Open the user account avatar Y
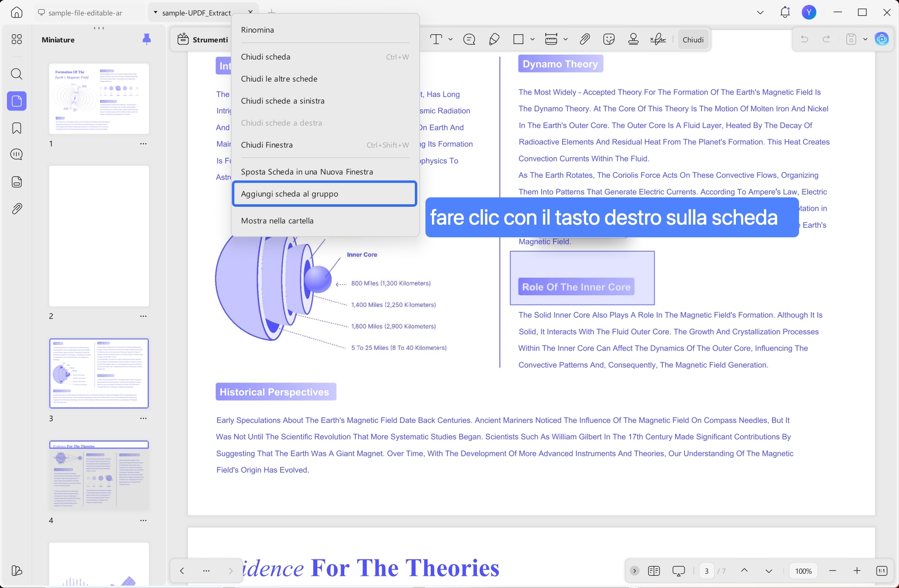 click(809, 12)
